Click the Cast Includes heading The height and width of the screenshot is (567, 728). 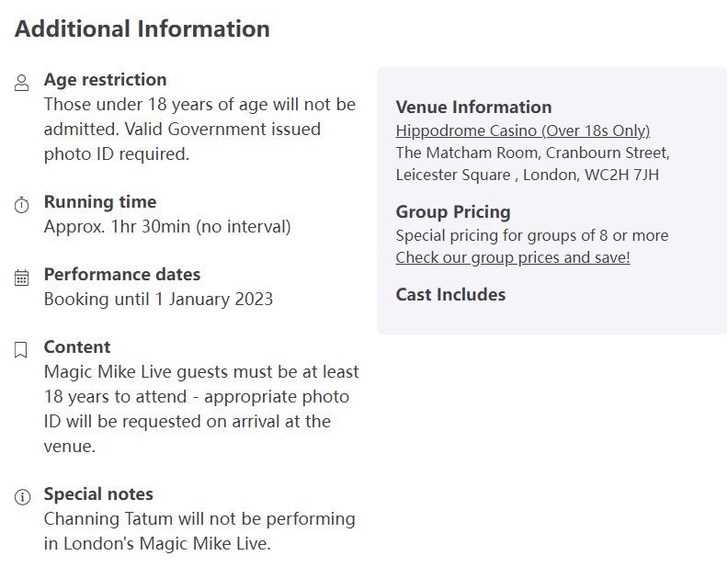click(450, 295)
